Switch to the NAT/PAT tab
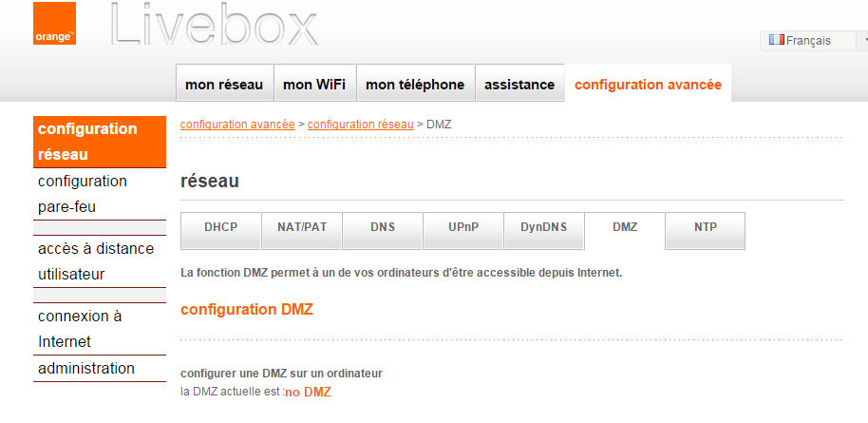 click(302, 228)
